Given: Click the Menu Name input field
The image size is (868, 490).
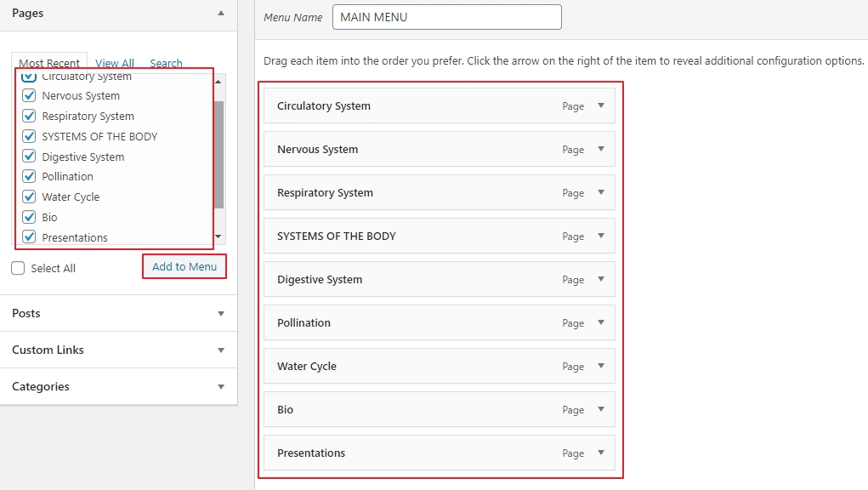Looking at the screenshot, I should click(x=446, y=17).
